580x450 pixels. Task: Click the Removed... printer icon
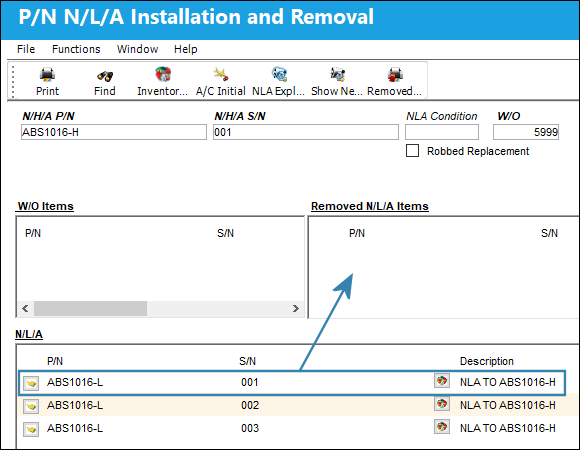395,75
